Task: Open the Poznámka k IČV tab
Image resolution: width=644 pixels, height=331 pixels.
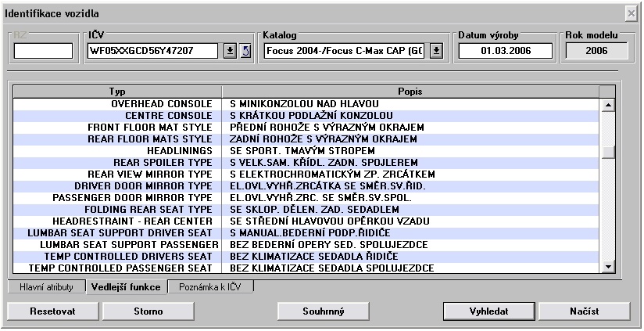Action: click(210, 287)
